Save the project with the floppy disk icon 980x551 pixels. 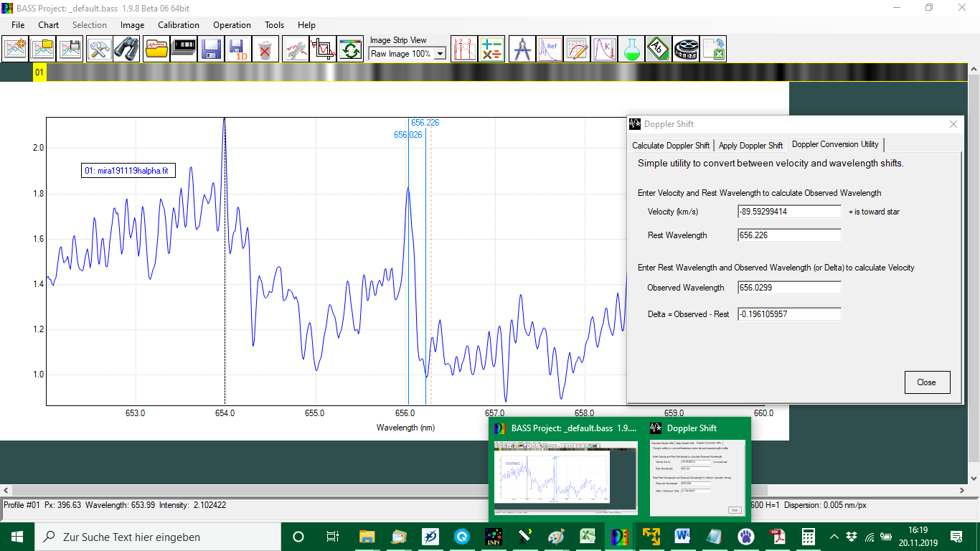click(x=211, y=49)
